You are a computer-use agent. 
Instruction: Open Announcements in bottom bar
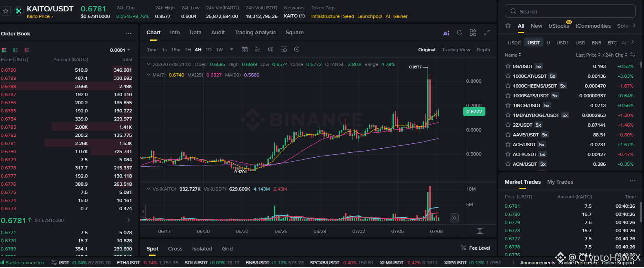pos(537,263)
